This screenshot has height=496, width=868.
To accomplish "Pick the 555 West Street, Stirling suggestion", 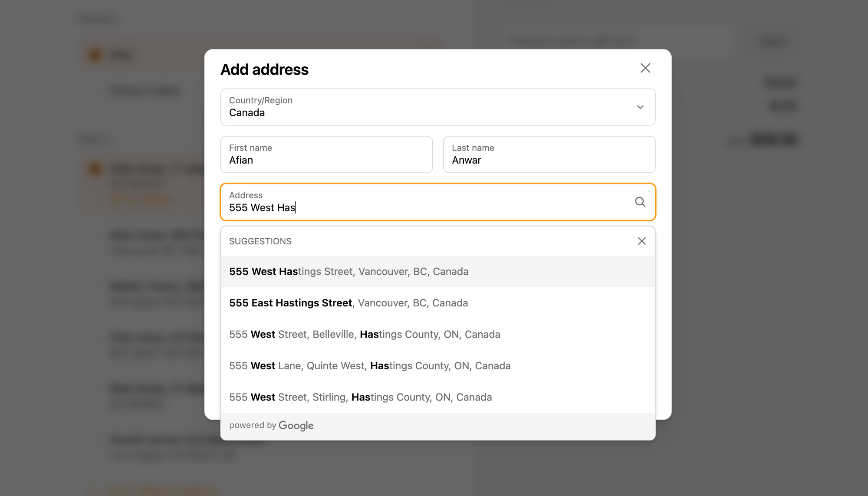I will 360,397.
